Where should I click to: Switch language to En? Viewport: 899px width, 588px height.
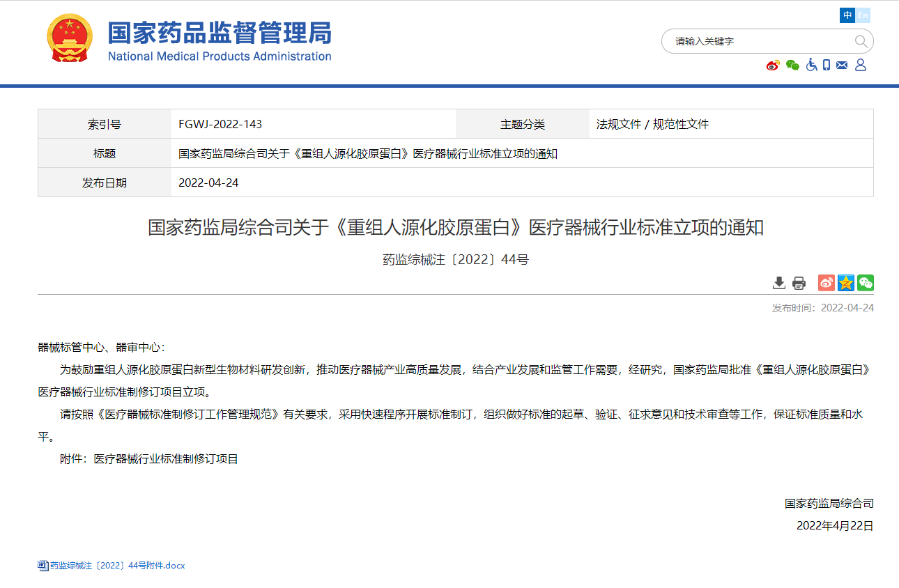click(863, 15)
